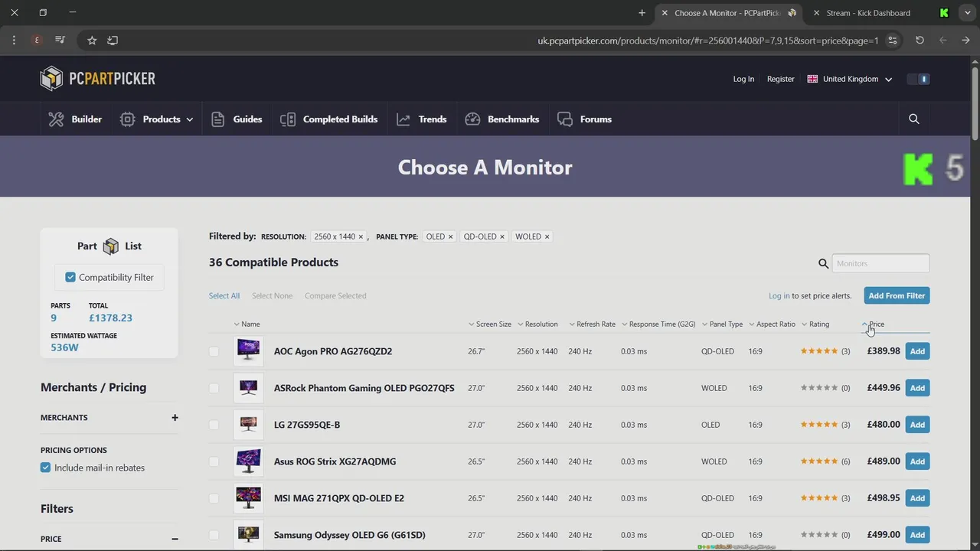Switch to Stream - Kick Dashboard tab
This screenshot has height=551, width=980.
[868, 13]
